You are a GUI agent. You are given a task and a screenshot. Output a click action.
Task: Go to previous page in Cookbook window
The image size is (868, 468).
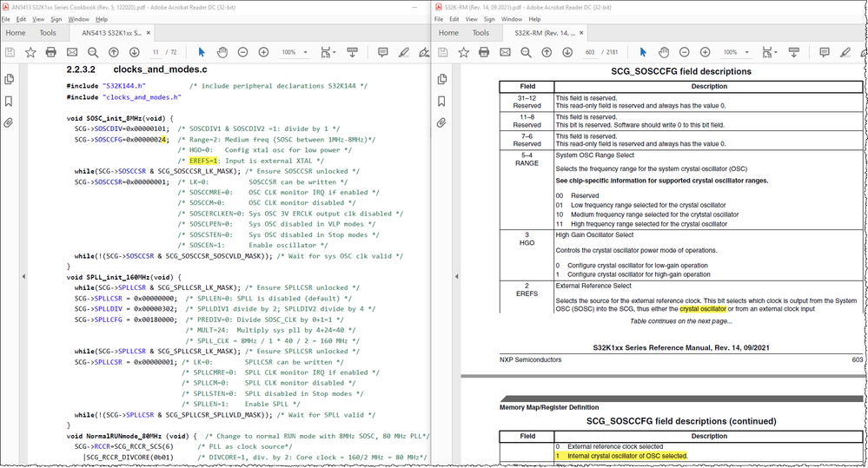pyautogui.click(x=114, y=52)
